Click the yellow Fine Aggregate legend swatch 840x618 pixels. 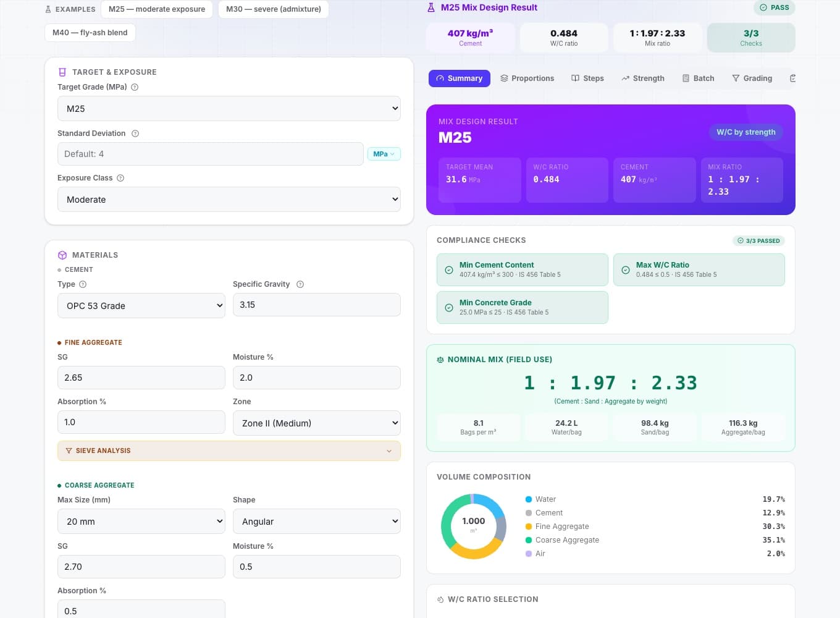[x=529, y=527]
